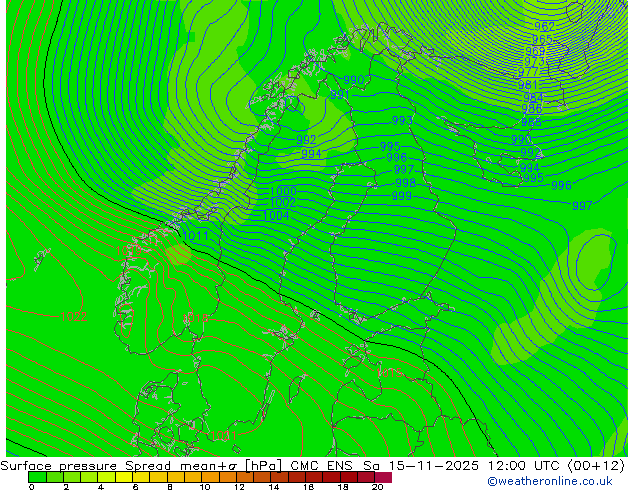634x490 pixels.
Task: Click the 1002 isobar label
Action: click(282, 202)
